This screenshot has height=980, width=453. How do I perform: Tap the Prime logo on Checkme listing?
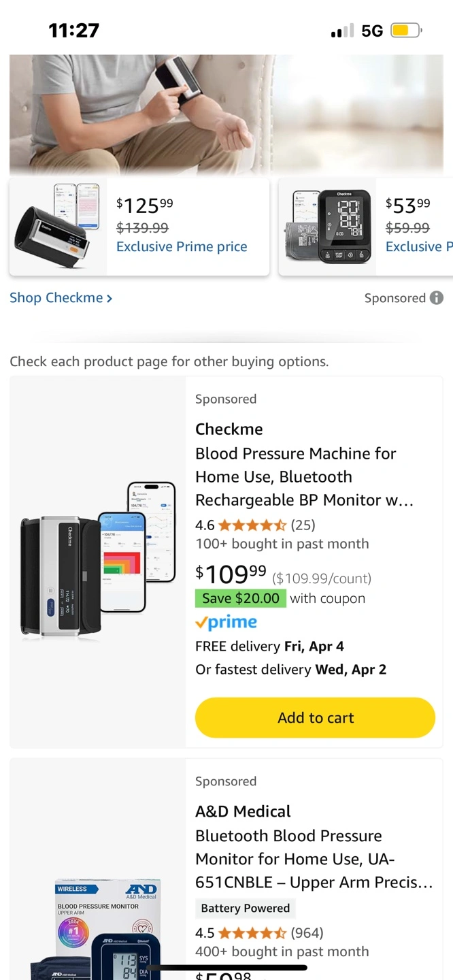click(x=226, y=623)
